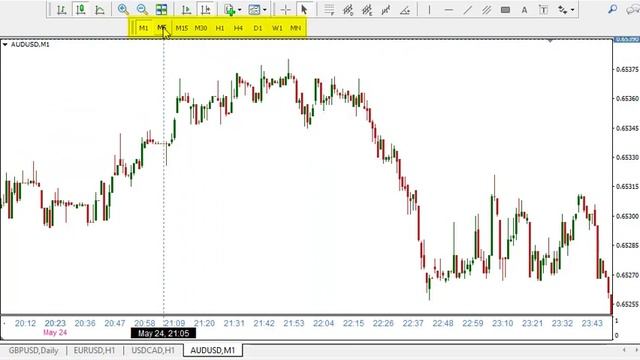
Task: Select the Fibonacci retracement lines tool
Action: [329, 9]
